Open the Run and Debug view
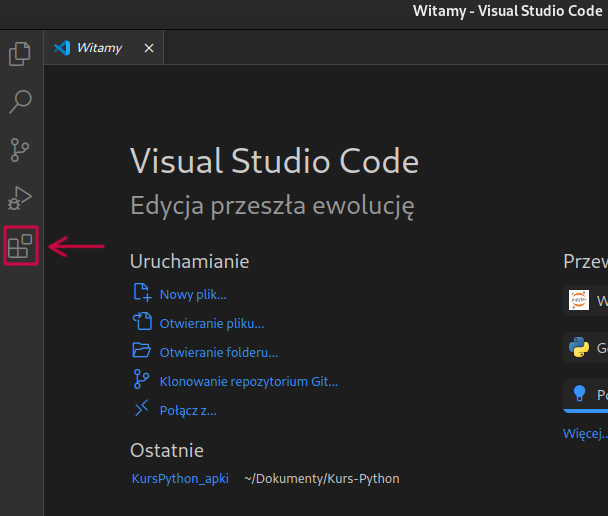The image size is (608, 516). pos(20,198)
